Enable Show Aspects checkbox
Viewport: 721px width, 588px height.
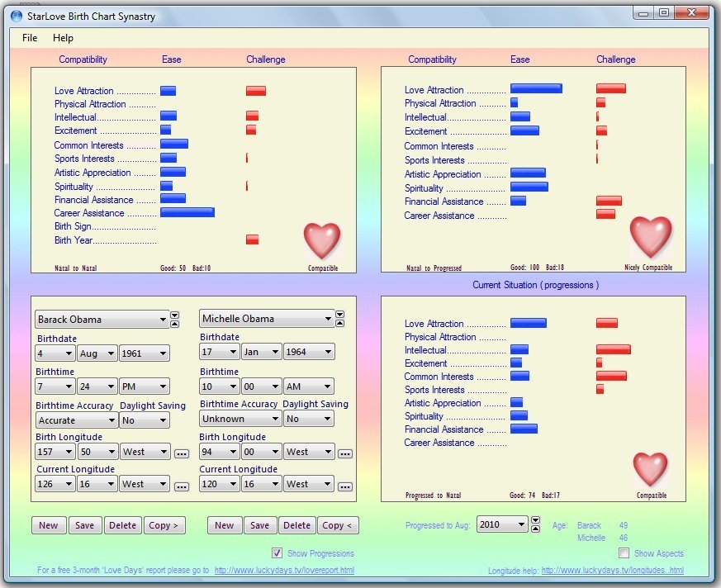[x=624, y=553]
